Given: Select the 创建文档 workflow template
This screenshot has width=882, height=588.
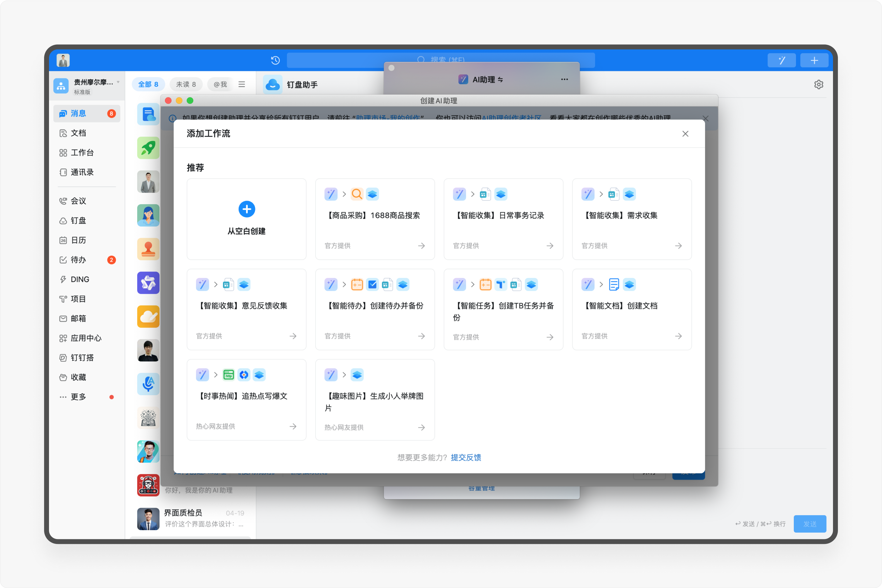Looking at the screenshot, I should point(632,309).
